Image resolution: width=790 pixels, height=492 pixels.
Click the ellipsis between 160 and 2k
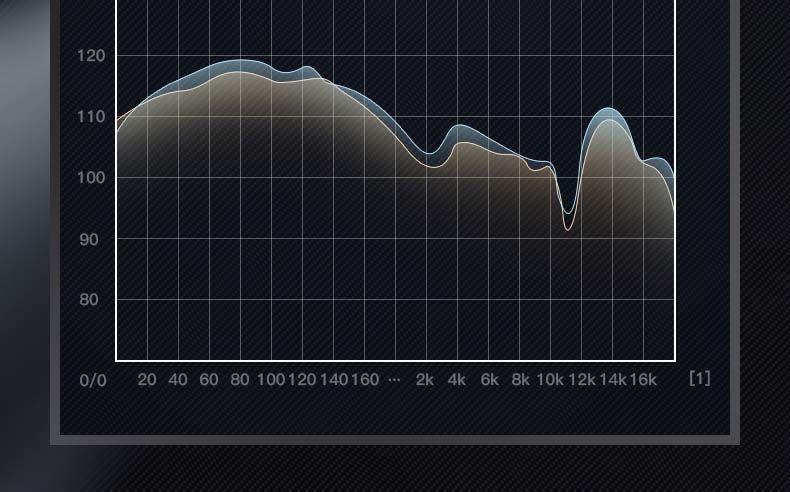click(x=394, y=381)
